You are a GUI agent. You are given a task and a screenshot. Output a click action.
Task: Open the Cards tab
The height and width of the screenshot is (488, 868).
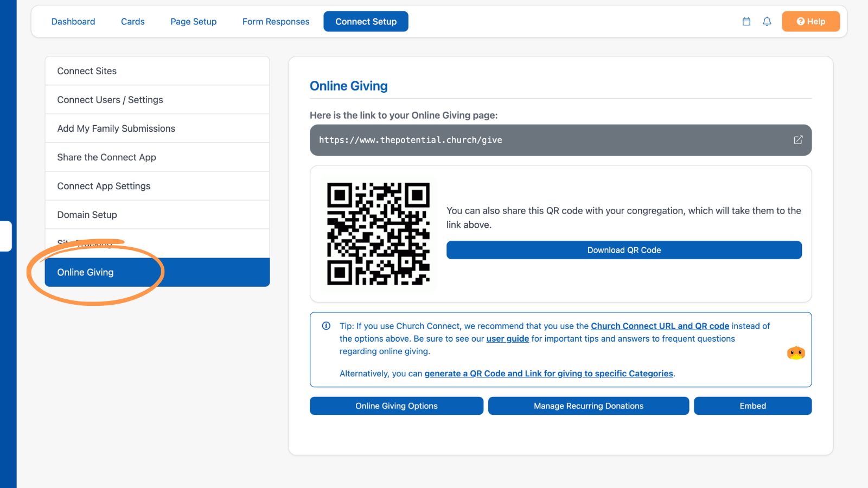click(133, 22)
